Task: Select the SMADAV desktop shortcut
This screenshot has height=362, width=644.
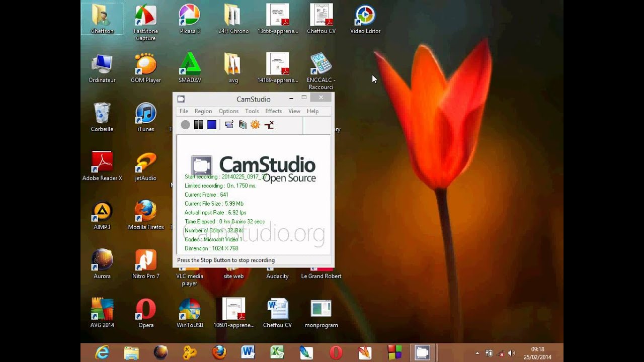Action: click(x=190, y=68)
